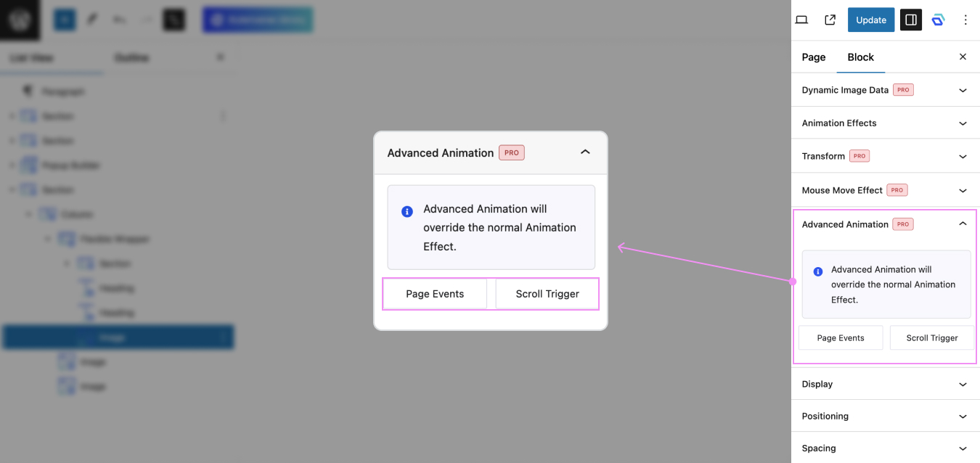Toggle the settings sidebar panel icon
The height and width of the screenshot is (463, 980).
(910, 20)
